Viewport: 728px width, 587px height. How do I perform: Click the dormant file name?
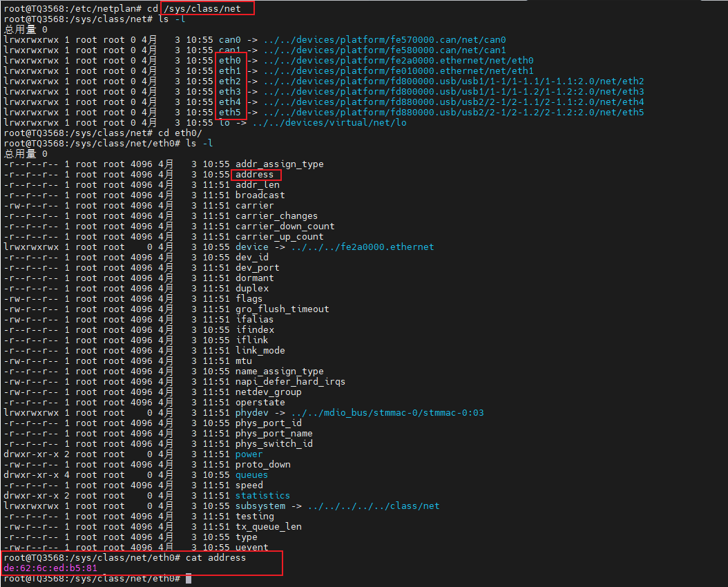pyautogui.click(x=254, y=278)
